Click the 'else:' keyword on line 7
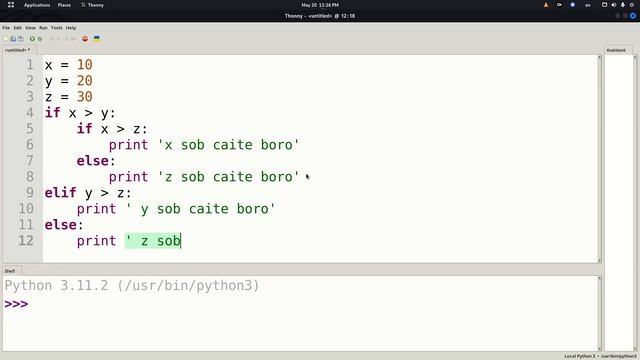Image resolution: width=640 pixels, height=360 pixels. pos(96,161)
